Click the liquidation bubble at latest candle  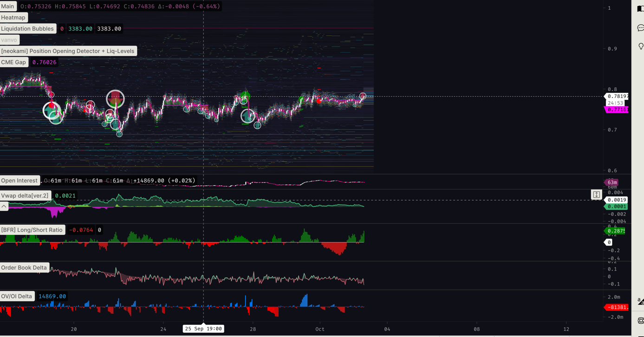tap(363, 96)
